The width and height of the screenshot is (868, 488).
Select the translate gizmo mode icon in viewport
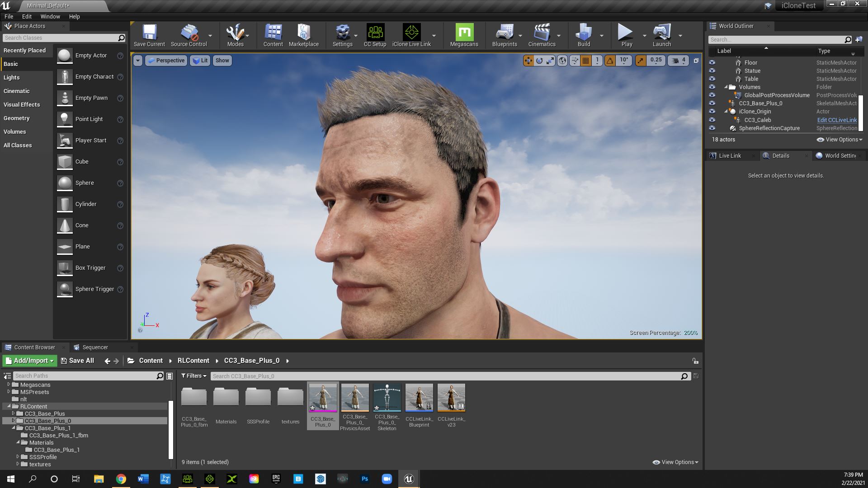528,61
